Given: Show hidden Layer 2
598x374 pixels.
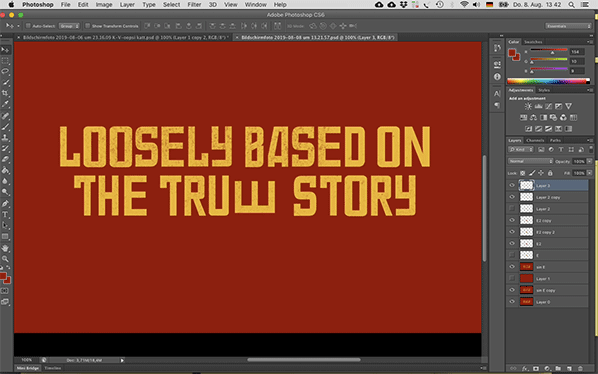Looking at the screenshot, I should pyautogui.click(x=512, y=209).
